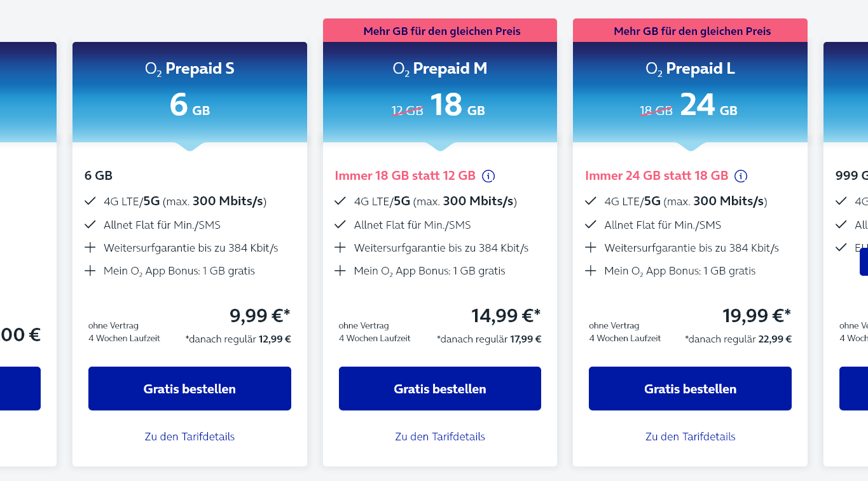Image resolution: width=868 pixels, height=481 pixels.
Task: Order the O2 Prepaid S plan
Action: [189, 388]
